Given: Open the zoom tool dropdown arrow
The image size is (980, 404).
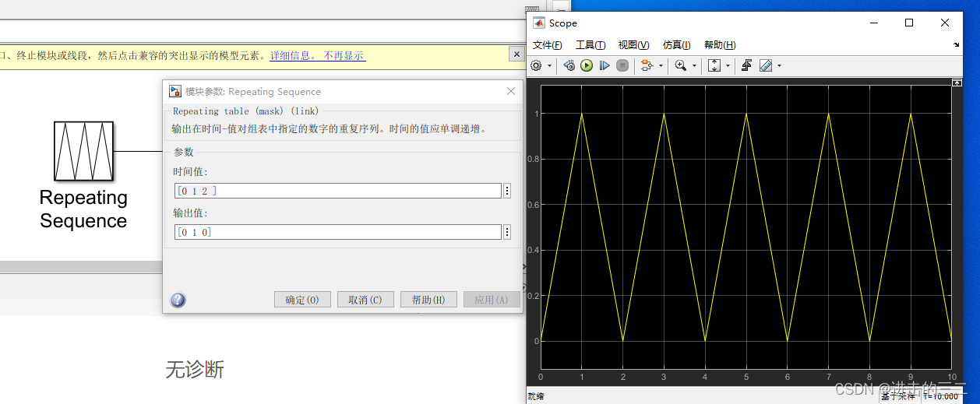Looking at the screenshot, I should pos(694,66).
